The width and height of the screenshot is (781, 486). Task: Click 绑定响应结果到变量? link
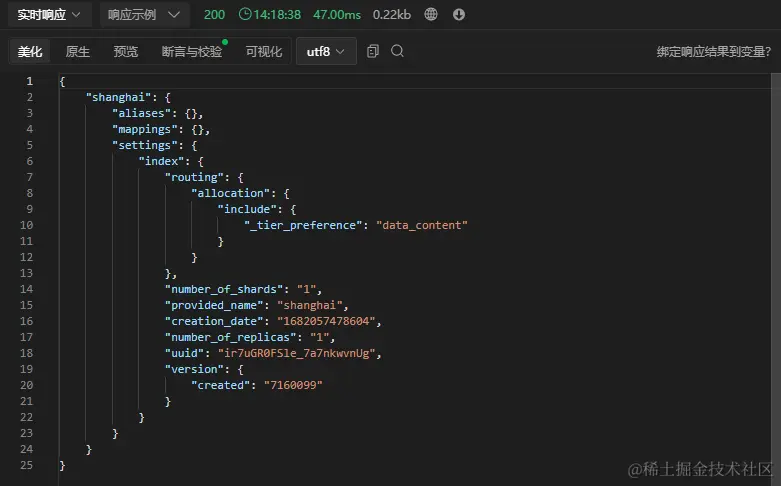(713, 51)
